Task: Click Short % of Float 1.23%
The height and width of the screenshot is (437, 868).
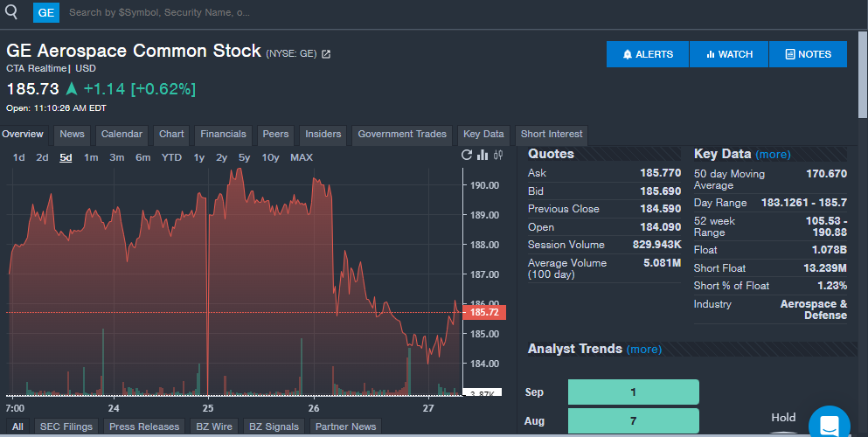Action: click(x=832, y=286)
